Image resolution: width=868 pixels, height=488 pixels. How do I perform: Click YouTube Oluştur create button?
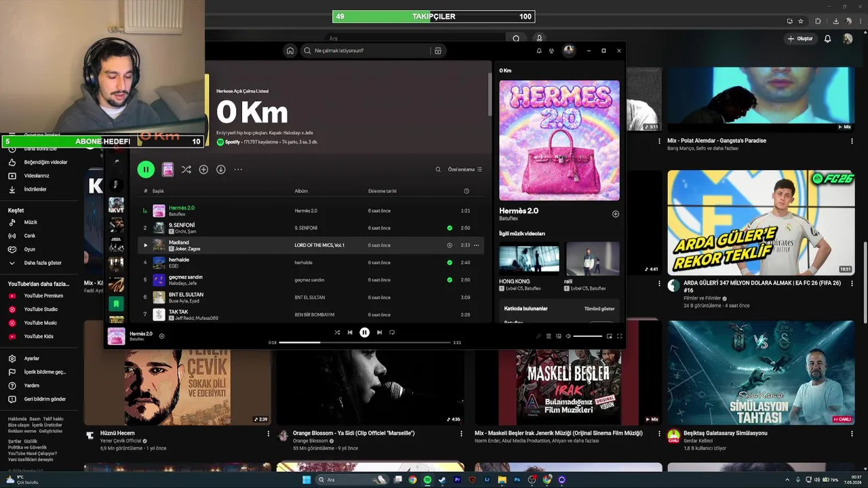800,39
